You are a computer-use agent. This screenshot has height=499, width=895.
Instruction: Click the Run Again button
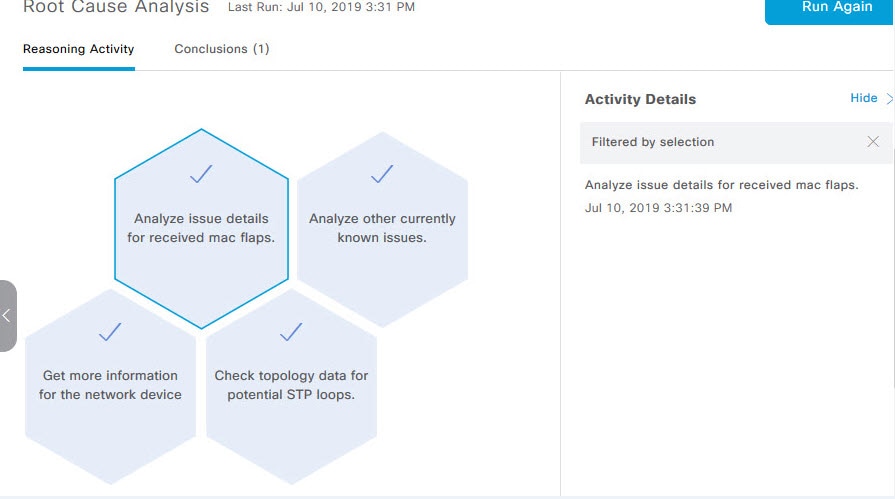tap(829, 8)
